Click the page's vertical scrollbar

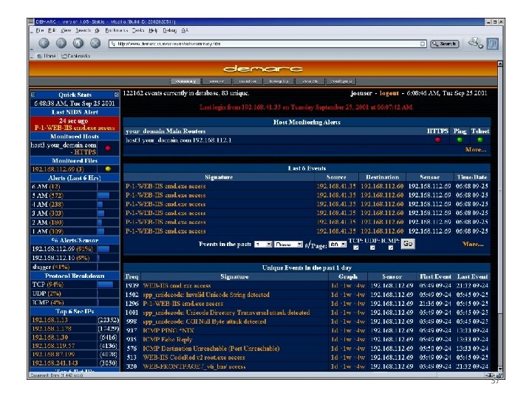point(499,217)
